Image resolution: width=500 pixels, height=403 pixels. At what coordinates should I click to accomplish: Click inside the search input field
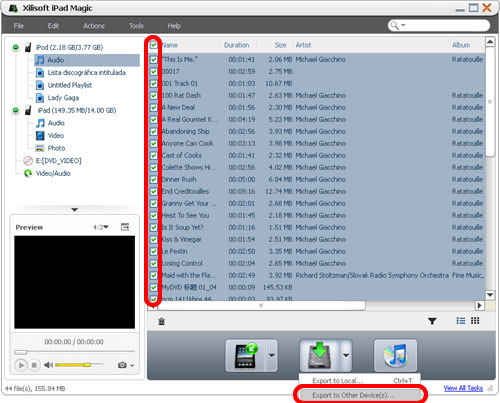pos(447,25)
